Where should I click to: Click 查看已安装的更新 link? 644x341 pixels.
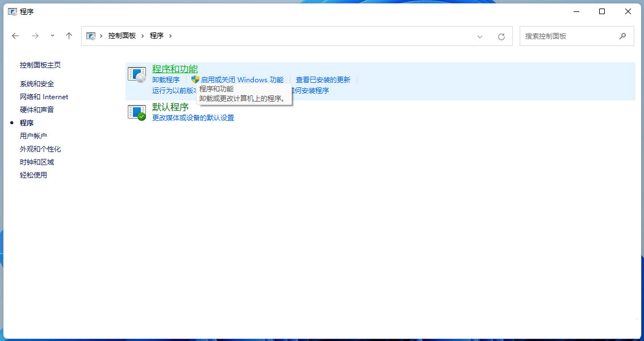(x=323, y=79)
